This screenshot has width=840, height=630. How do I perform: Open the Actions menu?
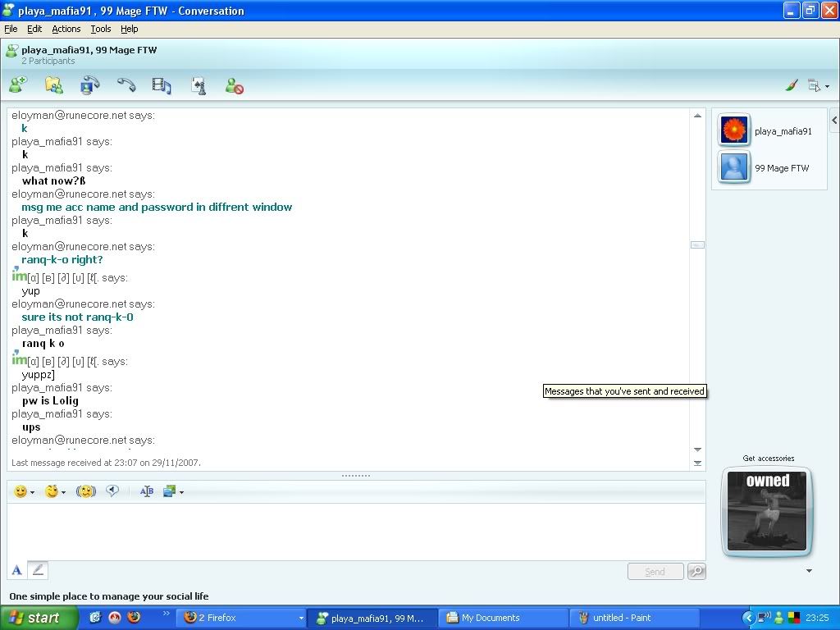(x=66, y=29)
